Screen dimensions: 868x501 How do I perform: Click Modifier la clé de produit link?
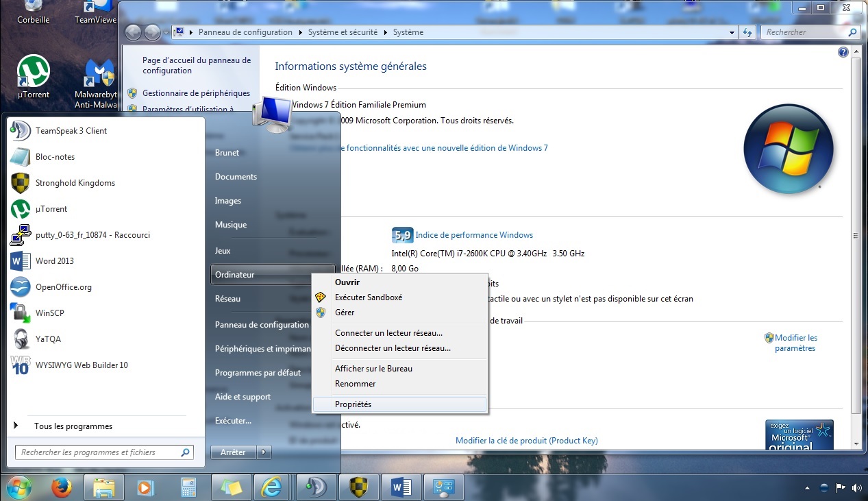[526, 441]
